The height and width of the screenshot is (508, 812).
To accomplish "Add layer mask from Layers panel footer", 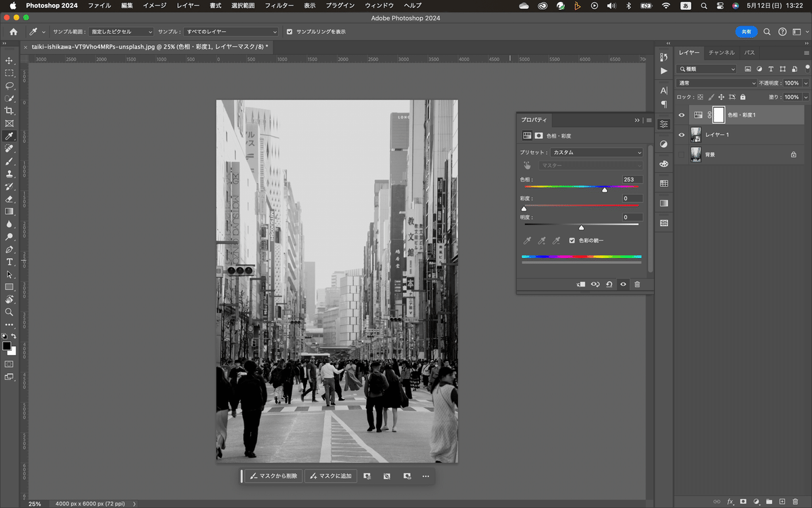I will click(743, 501).
